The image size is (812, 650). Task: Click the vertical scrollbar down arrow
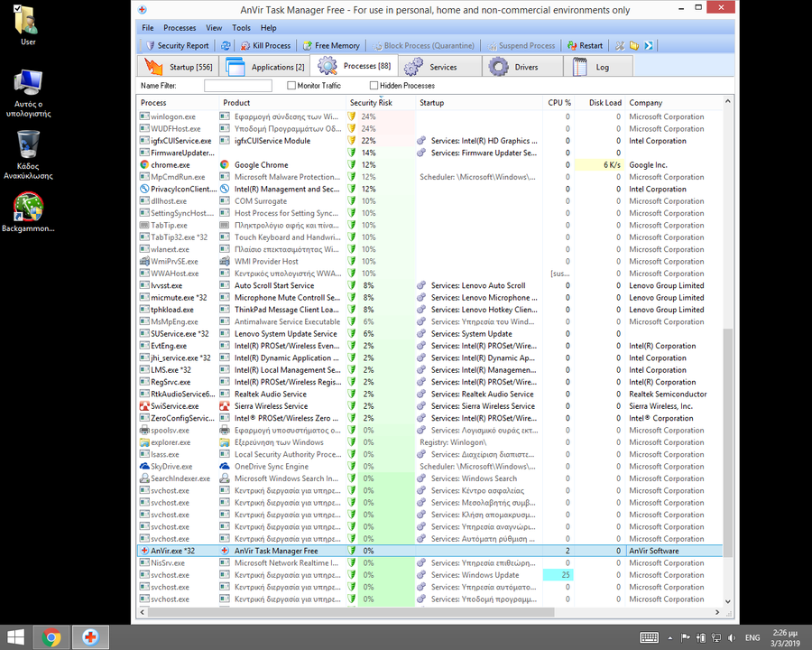pyautogui.click(x=727, y=601)
